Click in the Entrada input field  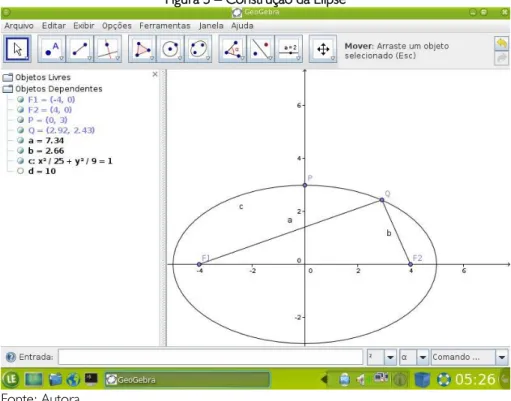[x=210, y=357]
